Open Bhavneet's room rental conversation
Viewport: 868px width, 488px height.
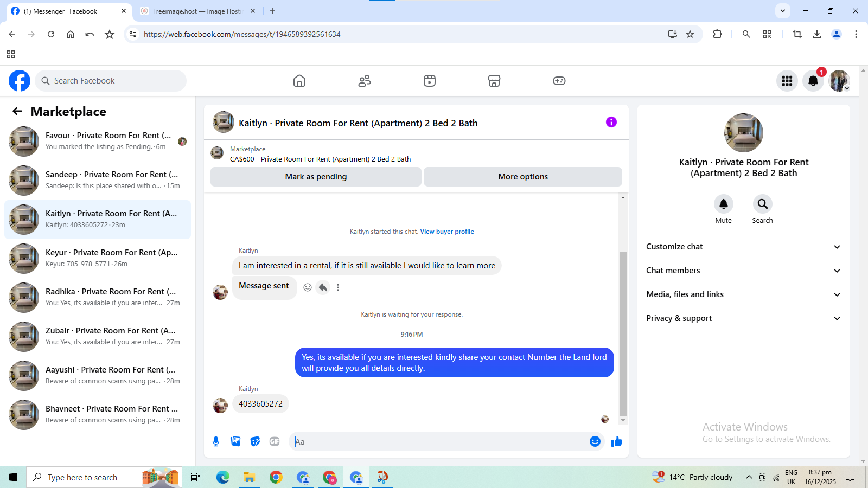[x=98, y=415]
